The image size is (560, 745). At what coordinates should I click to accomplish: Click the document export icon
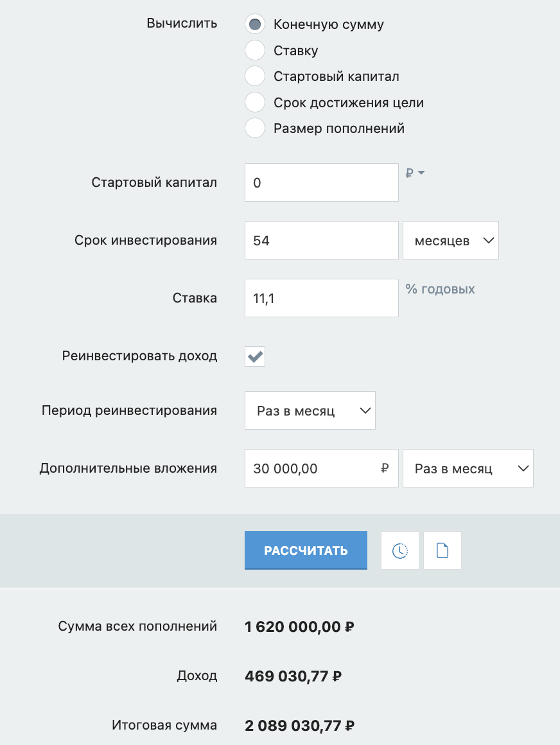pyautogui.click(x=442, y=550)
